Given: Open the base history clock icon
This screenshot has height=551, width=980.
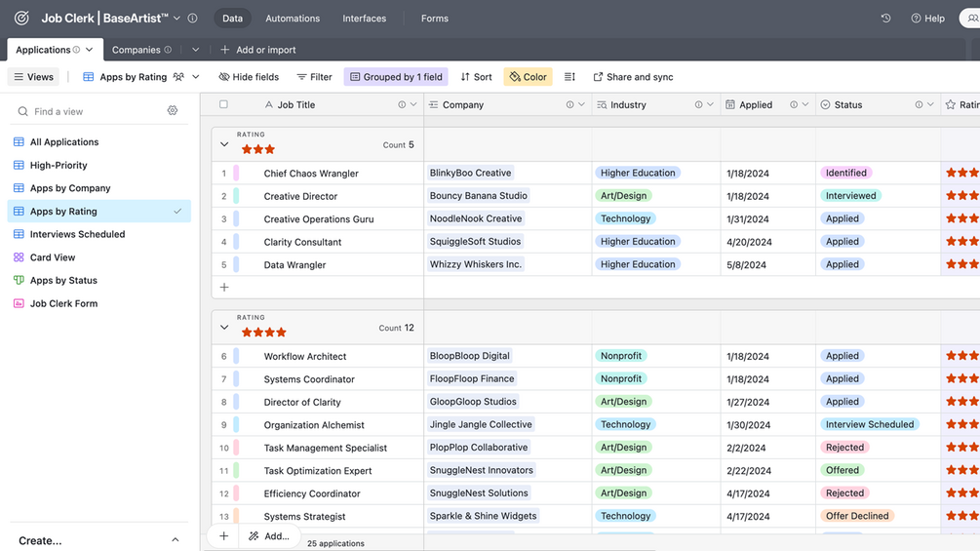Looking at the screenshot, I should tap(885, 19).
